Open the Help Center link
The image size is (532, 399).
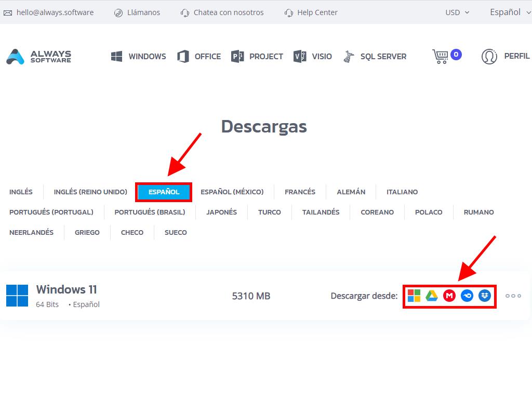click(x=311, y=12)
